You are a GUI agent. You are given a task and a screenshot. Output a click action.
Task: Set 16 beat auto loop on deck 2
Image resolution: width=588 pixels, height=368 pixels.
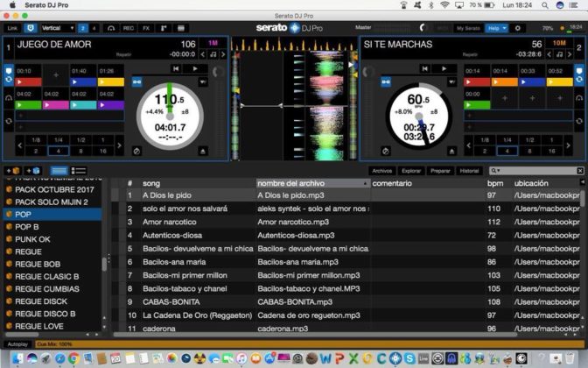coord(551,151)
